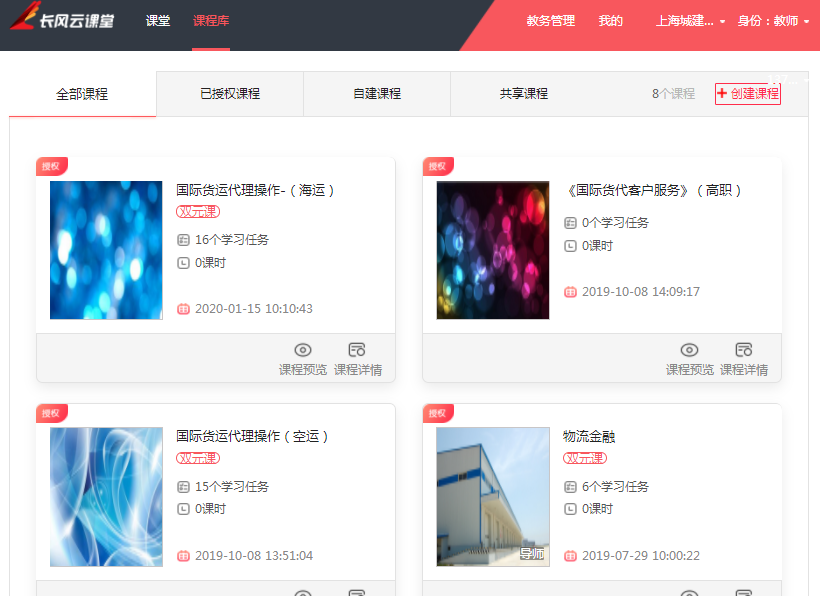The width and height of the screenshot is (820, 596).
Task: Select the 自建课程 tab
Action: (x=377, y=94)
